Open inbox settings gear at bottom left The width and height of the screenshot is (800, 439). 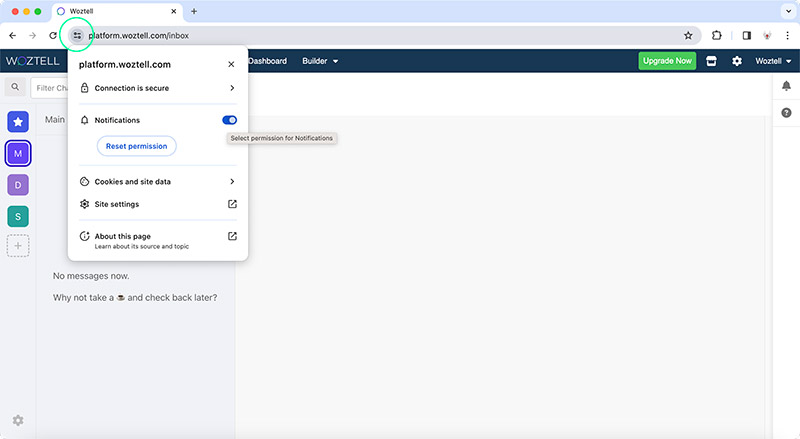click(18, 420)
